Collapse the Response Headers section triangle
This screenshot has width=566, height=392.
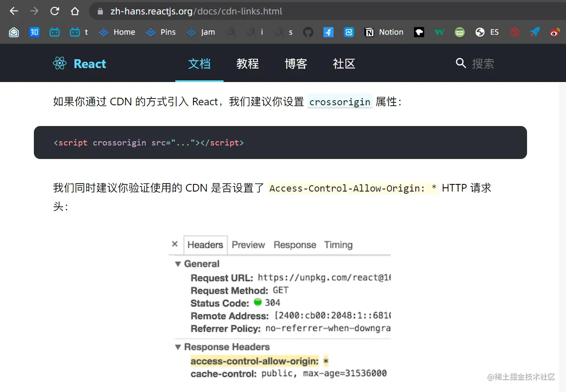pyautogui.click(x=178, y=347)
